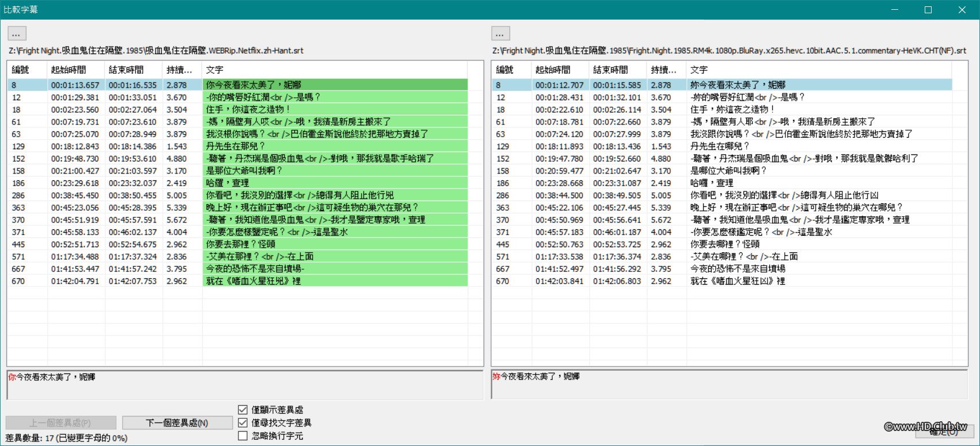This screenshot has width=980, height=446.
Task: Select start time 00:38:44.500
Action: [560, 195]
